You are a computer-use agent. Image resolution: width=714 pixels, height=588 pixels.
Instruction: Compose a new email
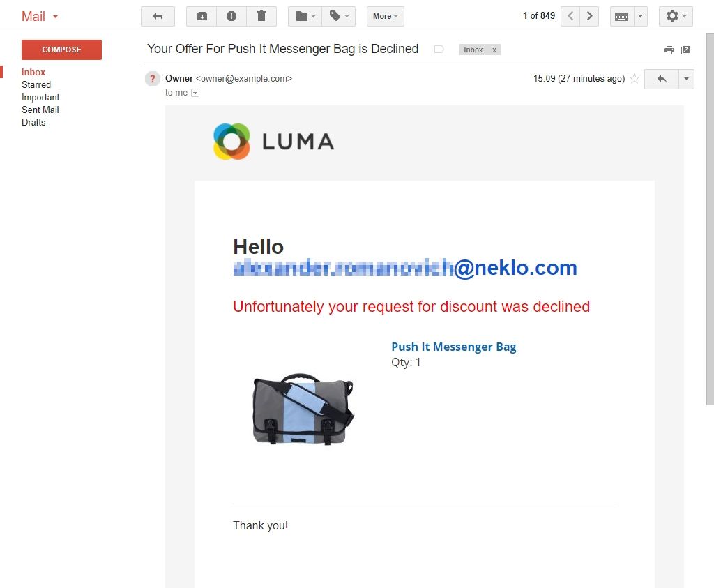61,50
